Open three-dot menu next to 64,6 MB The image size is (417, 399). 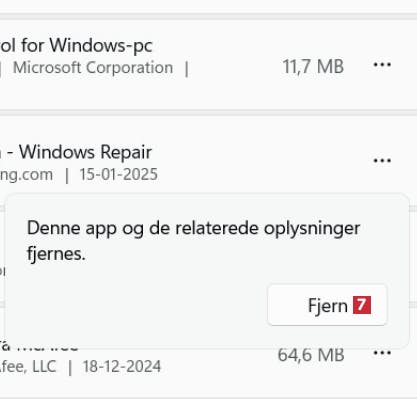pyautogui.click(x=382, y=353)
